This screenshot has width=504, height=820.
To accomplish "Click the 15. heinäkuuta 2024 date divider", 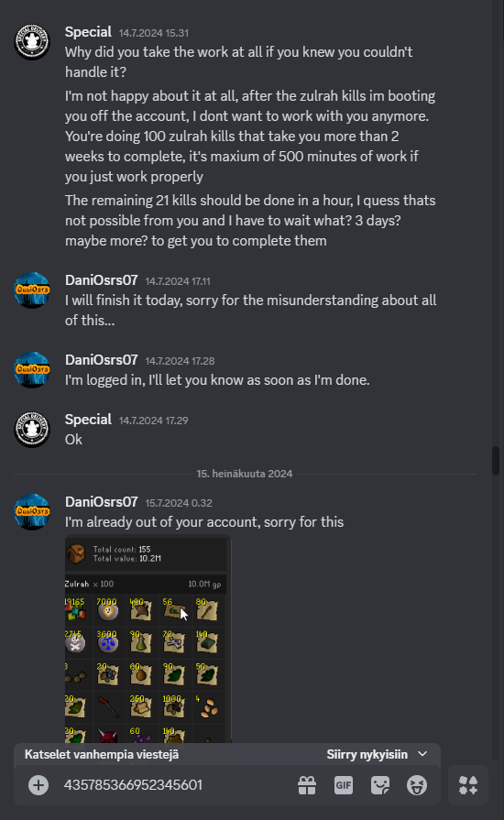I will pos(244,474).
